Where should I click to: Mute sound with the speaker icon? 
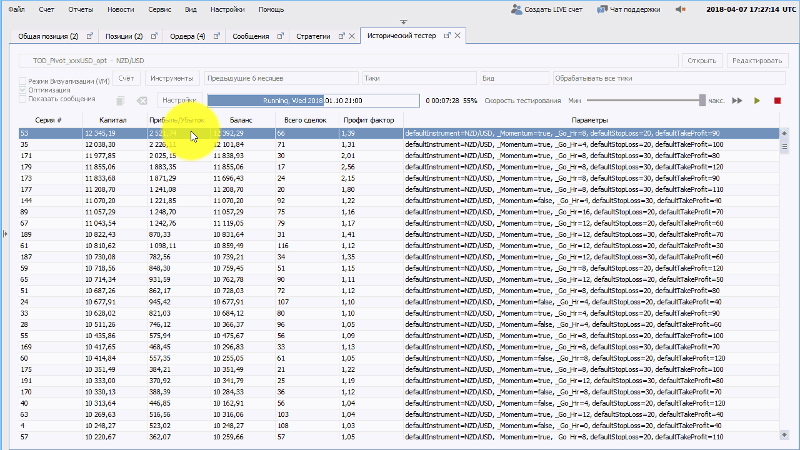click(680, 9)
